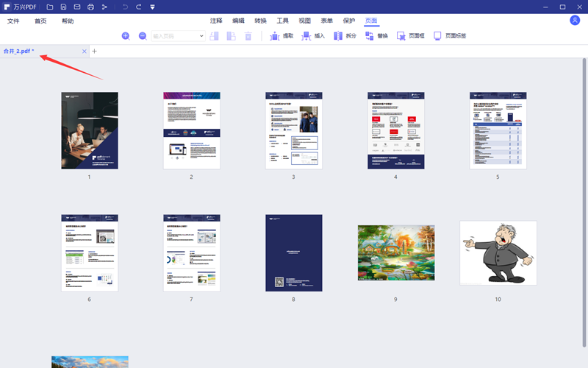Zoom out on page thumbnails

pos(143,35)
